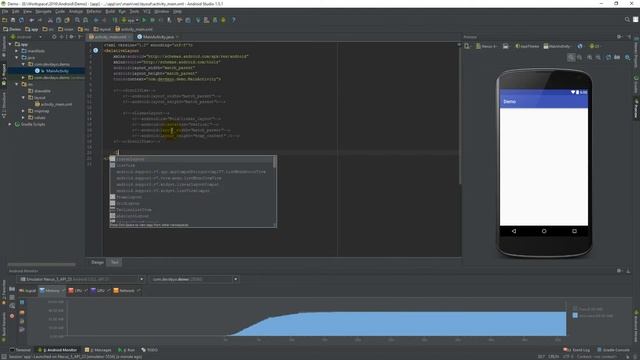Screen dimensions: 640x360
Task: Switch to the activity_main.xml editor tab
Action: coord(110,37)
